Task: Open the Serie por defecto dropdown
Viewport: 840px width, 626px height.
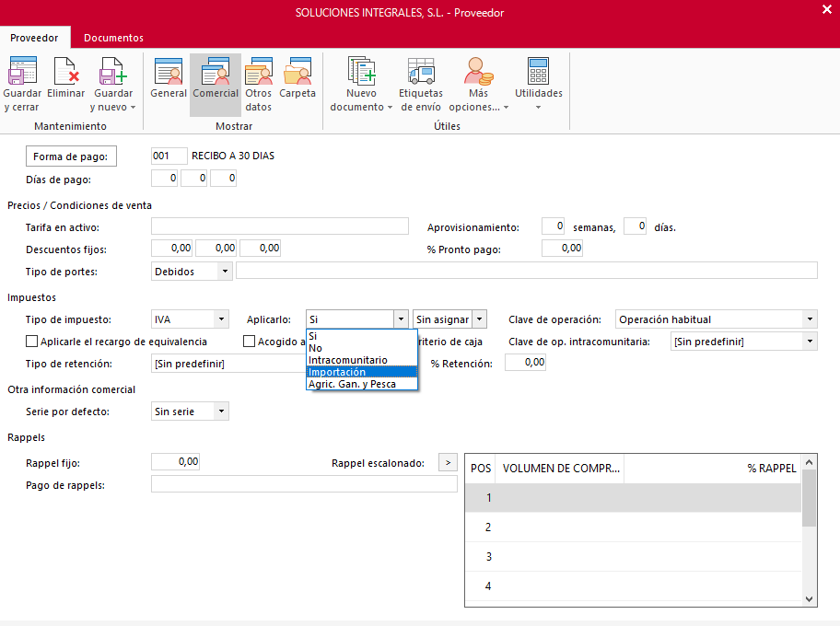Action: tap(221, 412)
